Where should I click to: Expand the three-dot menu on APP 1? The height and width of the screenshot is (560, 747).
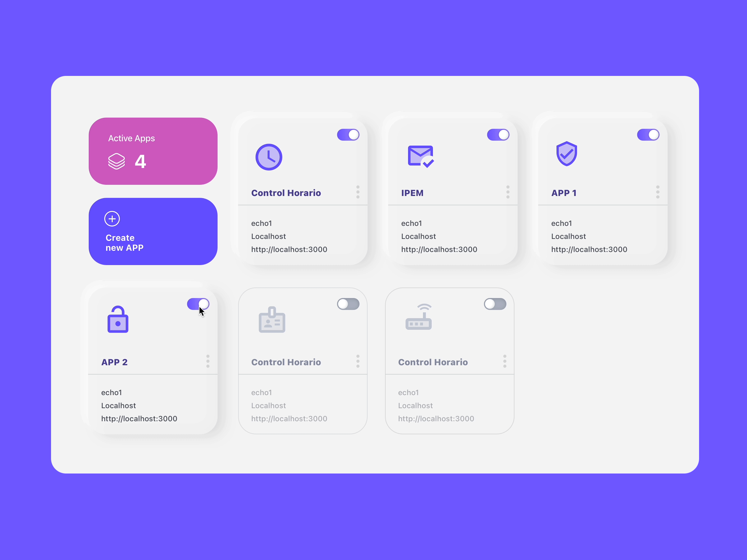pos(658,192)
